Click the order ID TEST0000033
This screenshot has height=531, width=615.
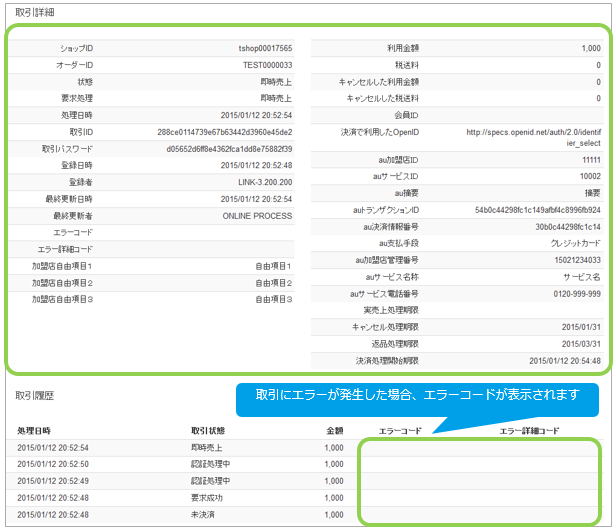267,65
